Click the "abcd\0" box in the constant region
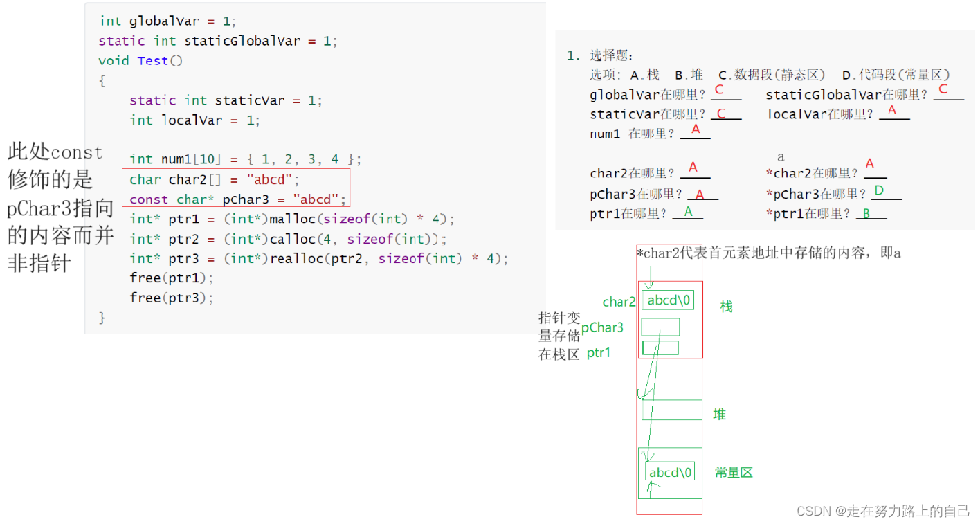The image size is (980, 524). click(x=670, y=472)
